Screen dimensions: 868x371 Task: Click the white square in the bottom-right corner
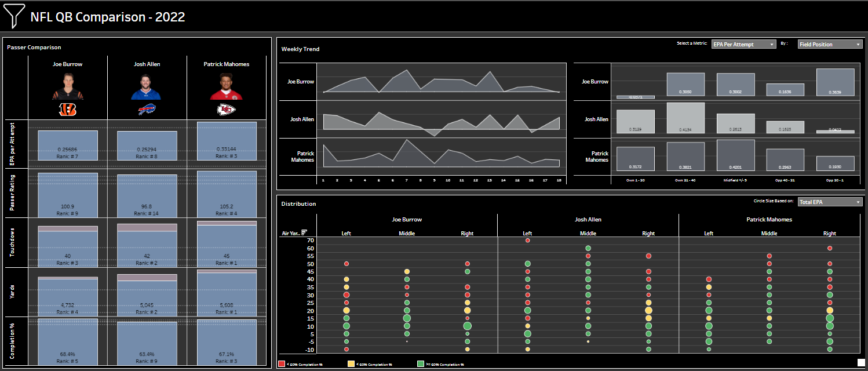(x=860, y=363)
